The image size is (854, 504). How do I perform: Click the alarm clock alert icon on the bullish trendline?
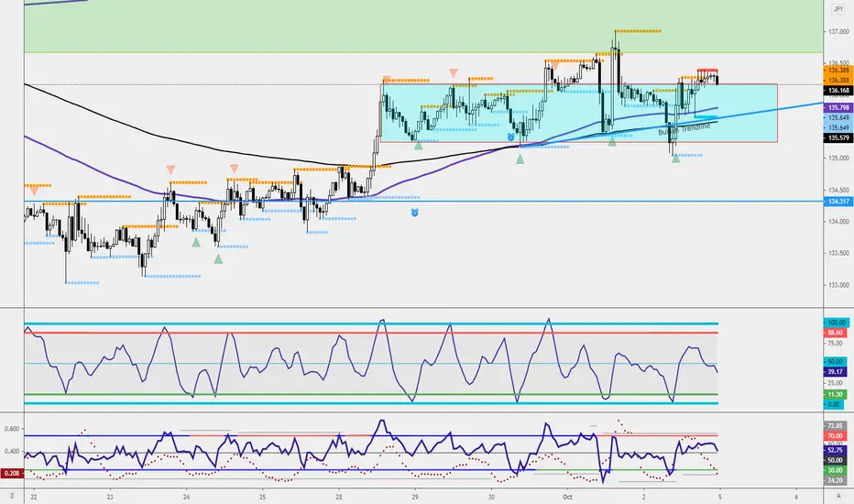pyautogui.click(x=511, y=137)
